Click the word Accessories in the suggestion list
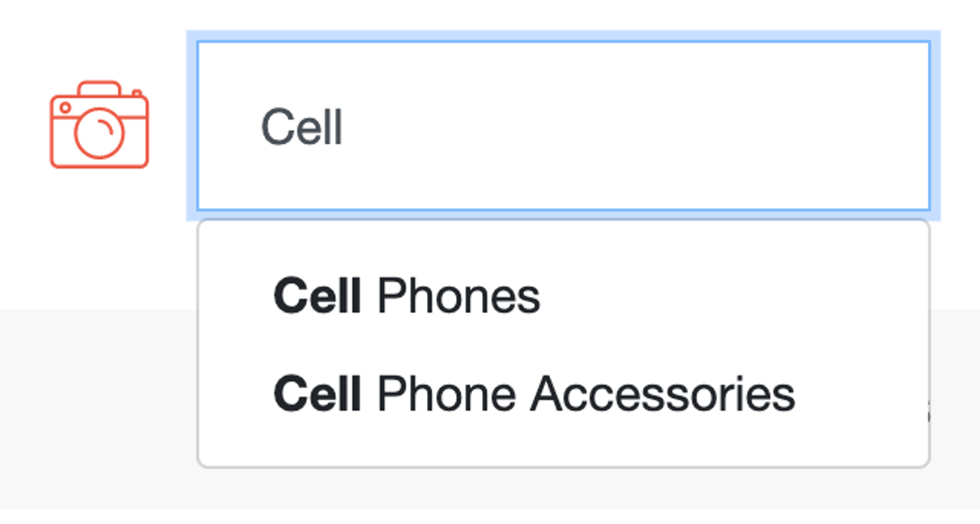Viewport: 980px width, 524px height. (x=662, y=394)
